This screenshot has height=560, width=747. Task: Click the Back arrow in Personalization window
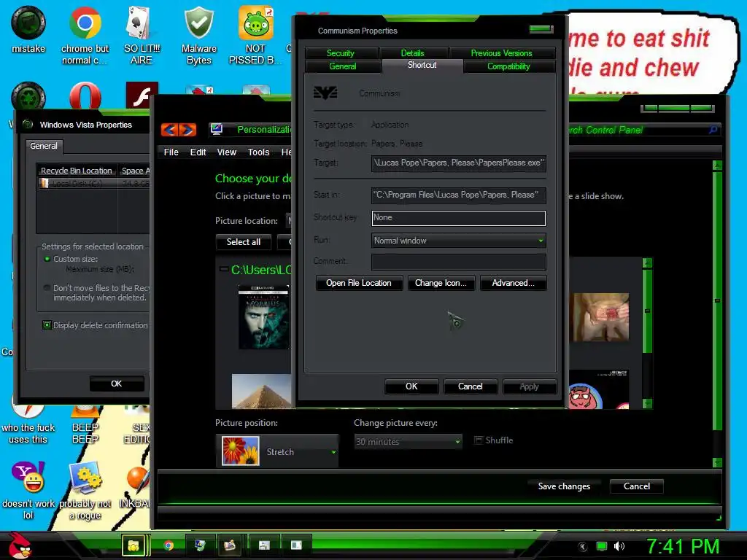tap(170, 130)
